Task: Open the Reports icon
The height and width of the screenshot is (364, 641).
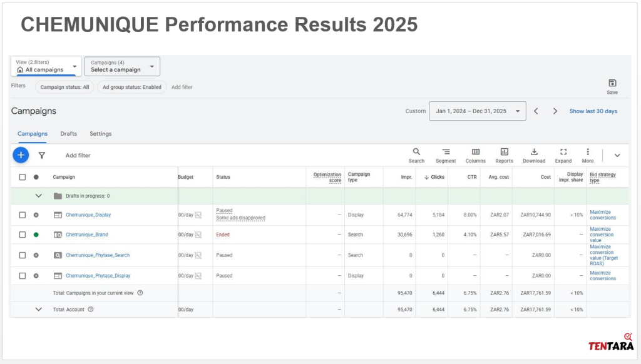Action: tap(504, 152)
